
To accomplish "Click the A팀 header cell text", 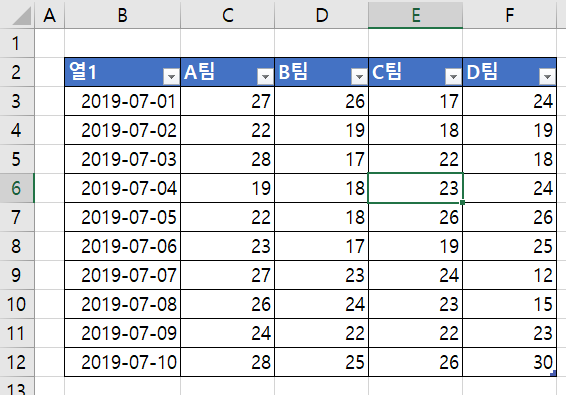I will click(x=200, y=71).
